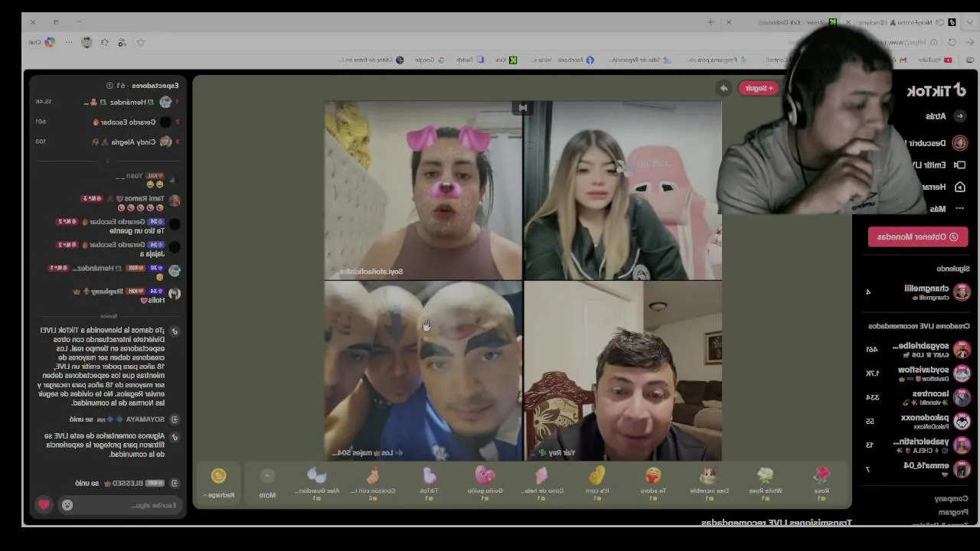Open recommended LIVE creator pakodenoxx
This screenshot has height=551, width=980.
[919, 421]
